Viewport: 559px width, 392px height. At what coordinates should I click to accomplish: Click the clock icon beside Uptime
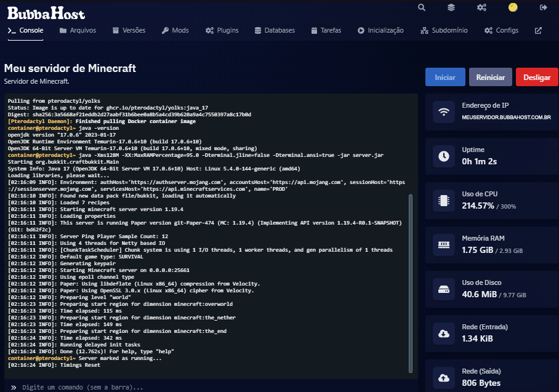(x=443, y=156)
